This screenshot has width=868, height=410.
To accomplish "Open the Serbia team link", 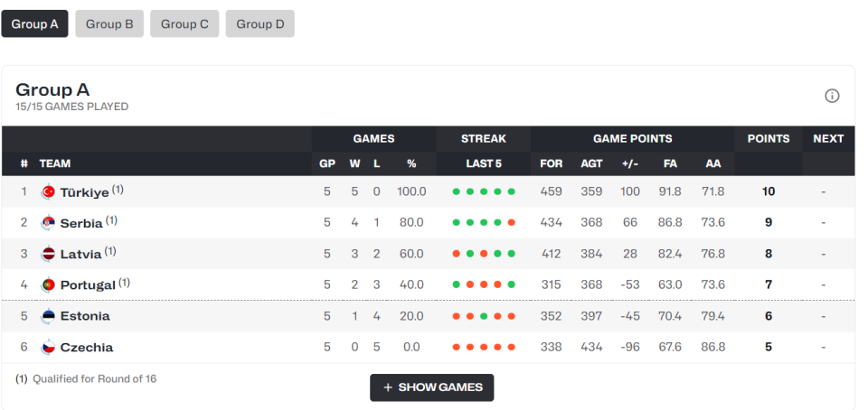I will 81,224.
